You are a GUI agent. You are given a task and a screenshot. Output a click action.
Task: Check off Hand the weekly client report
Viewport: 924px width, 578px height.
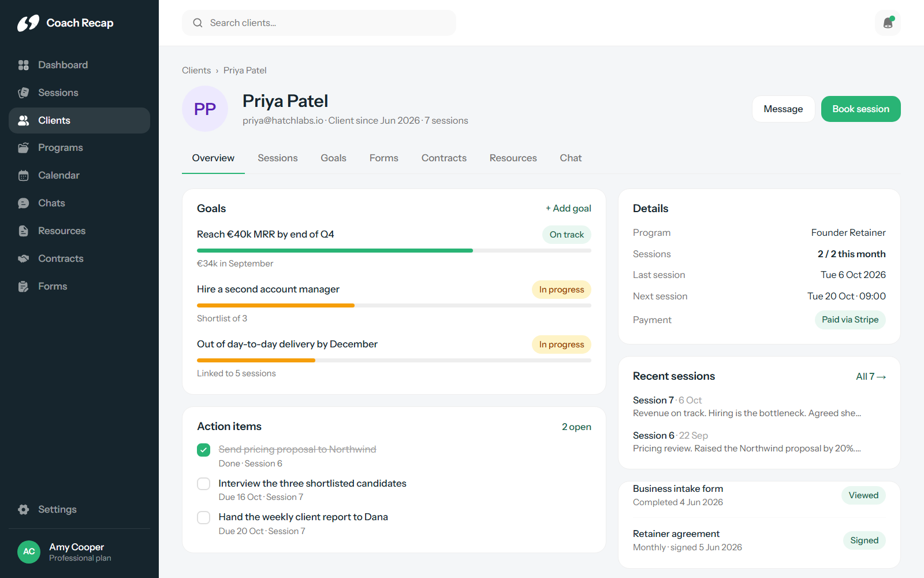pyautogui.click(x=204, y=517)
